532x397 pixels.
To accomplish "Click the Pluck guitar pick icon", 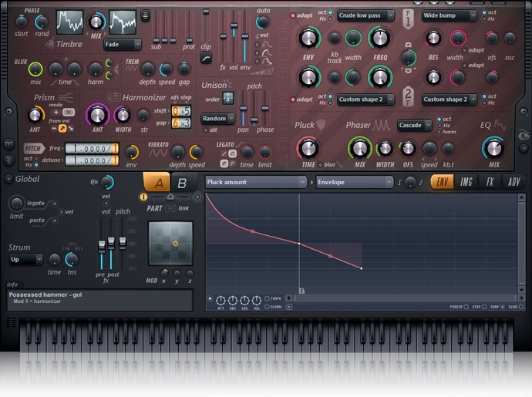I will pos(322,124).
